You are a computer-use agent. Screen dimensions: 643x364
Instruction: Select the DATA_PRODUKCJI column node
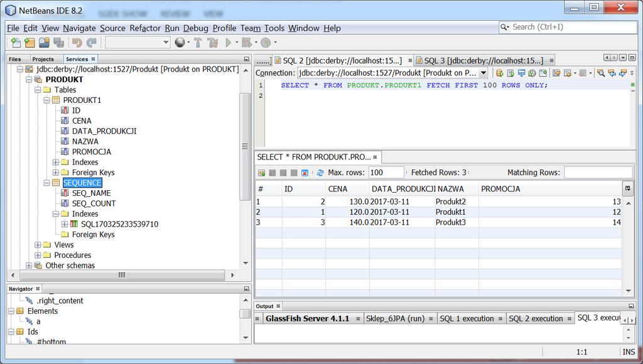[104, 131]
